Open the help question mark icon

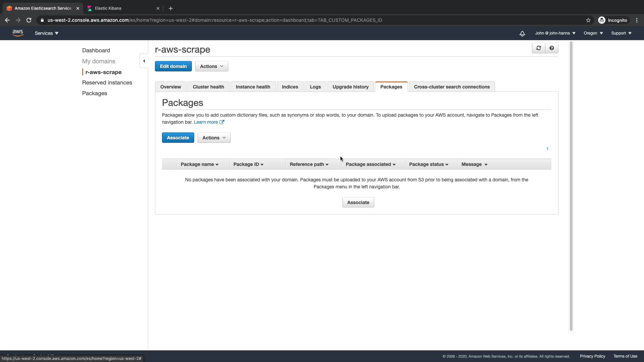coord(552,48)
